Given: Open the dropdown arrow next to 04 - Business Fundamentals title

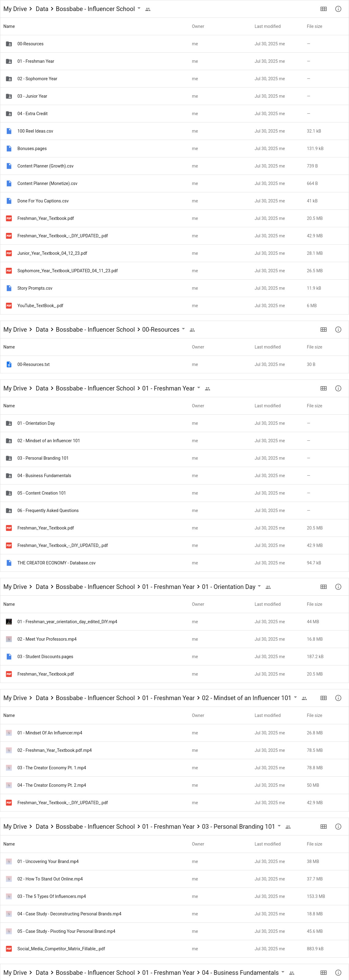Looking at the screenshot, I should click(x=283, y=972).
